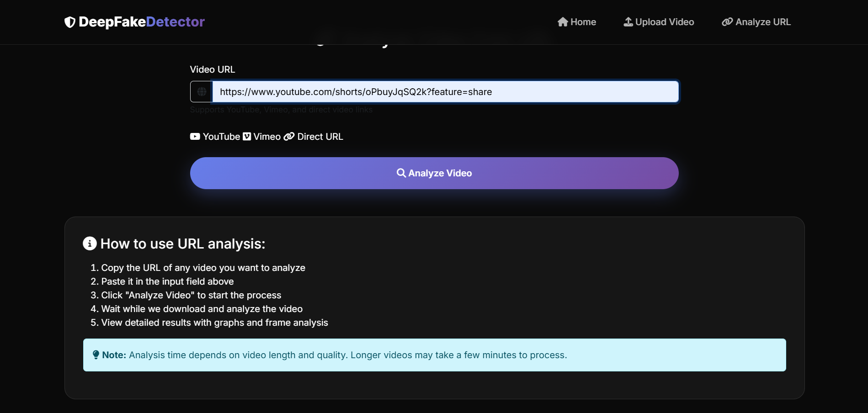Click step 'Wait while we download and analyze'
Screen dimensions: 868x413
click(202, 309)
